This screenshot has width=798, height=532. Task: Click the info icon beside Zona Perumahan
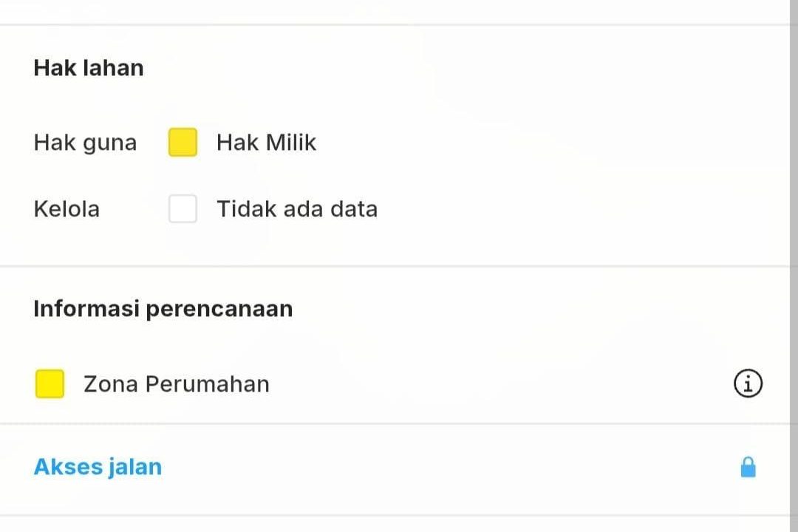click(x=748, y=384)
